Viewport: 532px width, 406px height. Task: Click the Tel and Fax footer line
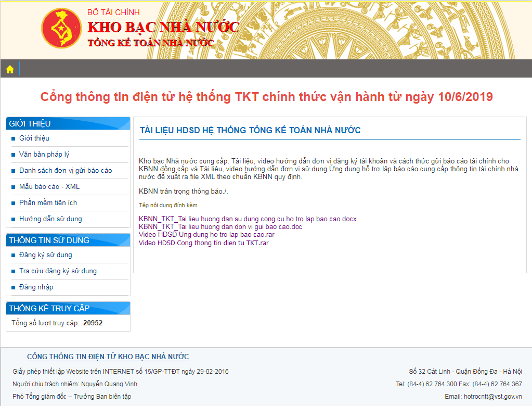click(459, 384)
